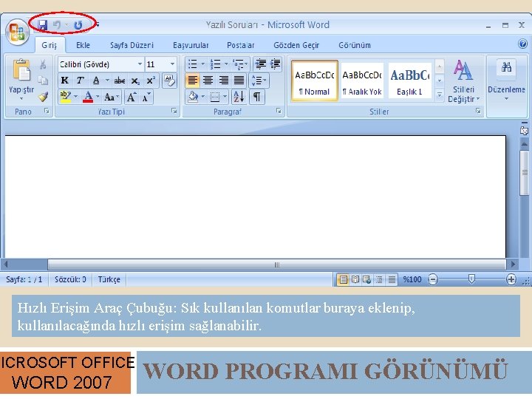Viewport: 532px width, 399px height.
Task: Click the bullet list icon
Action: tap(193, 64)
